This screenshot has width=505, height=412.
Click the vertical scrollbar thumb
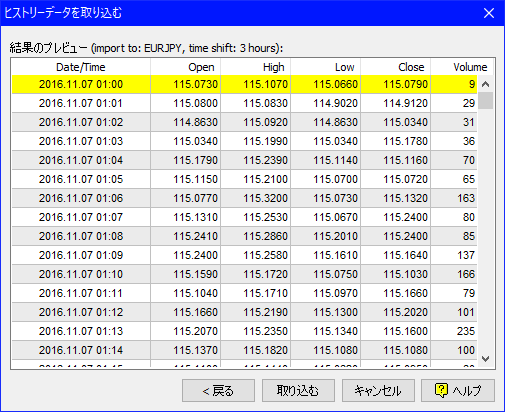(485, 101)
